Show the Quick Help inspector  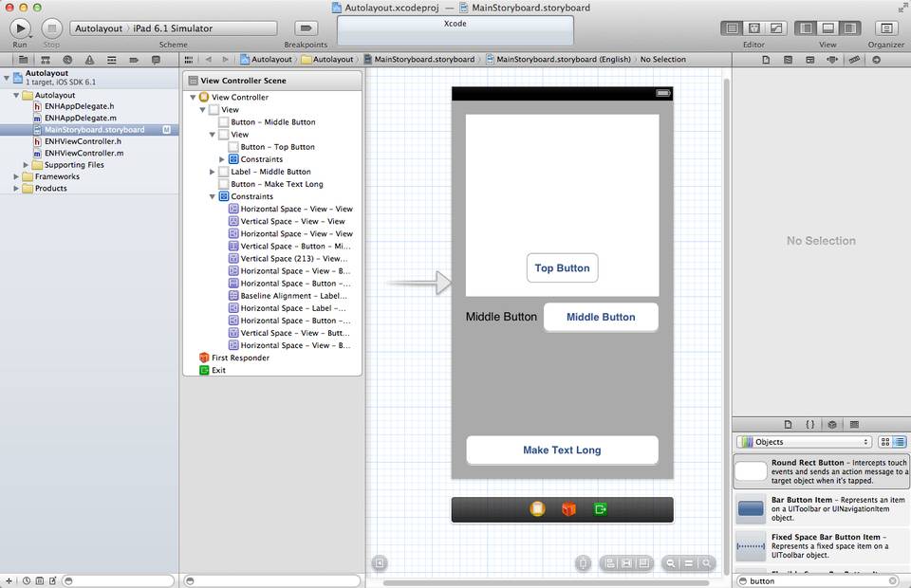click(x=788, y=59)
